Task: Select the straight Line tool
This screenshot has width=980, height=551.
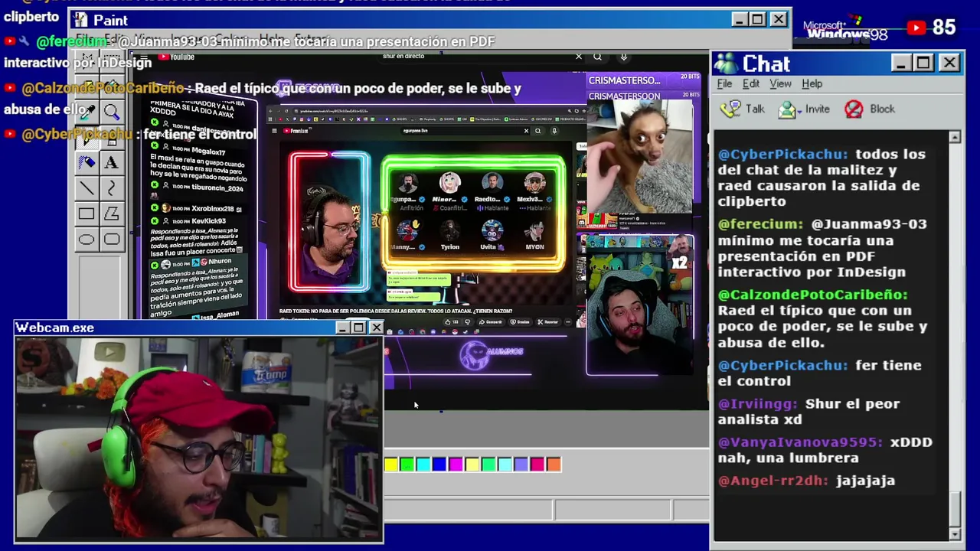Action: (87, 188)
